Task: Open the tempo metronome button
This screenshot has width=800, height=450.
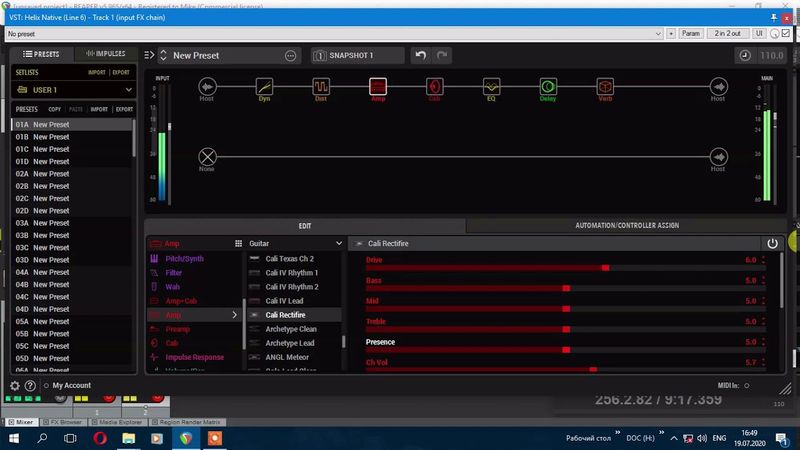Action: [745, 55]
